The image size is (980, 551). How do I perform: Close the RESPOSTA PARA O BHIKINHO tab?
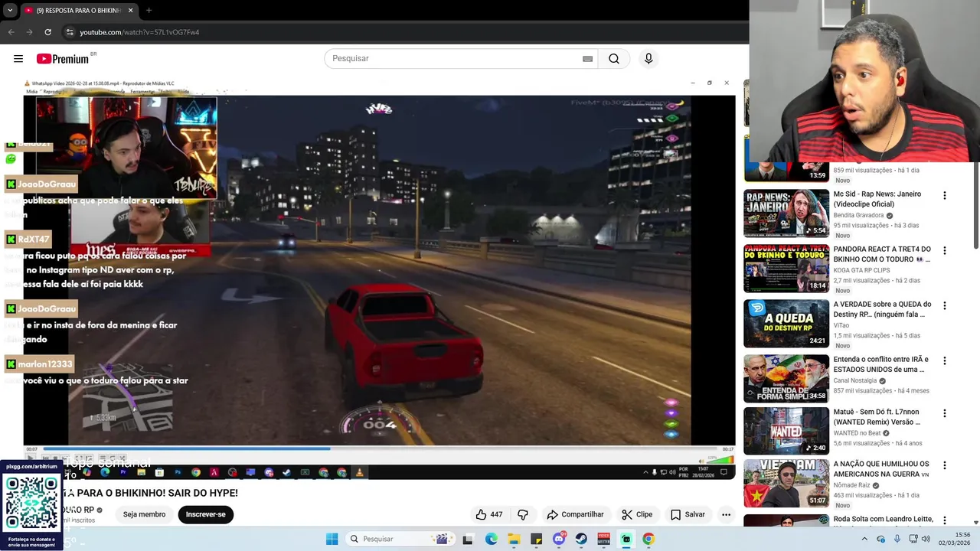pyautogui.click(x=130, y=11)
